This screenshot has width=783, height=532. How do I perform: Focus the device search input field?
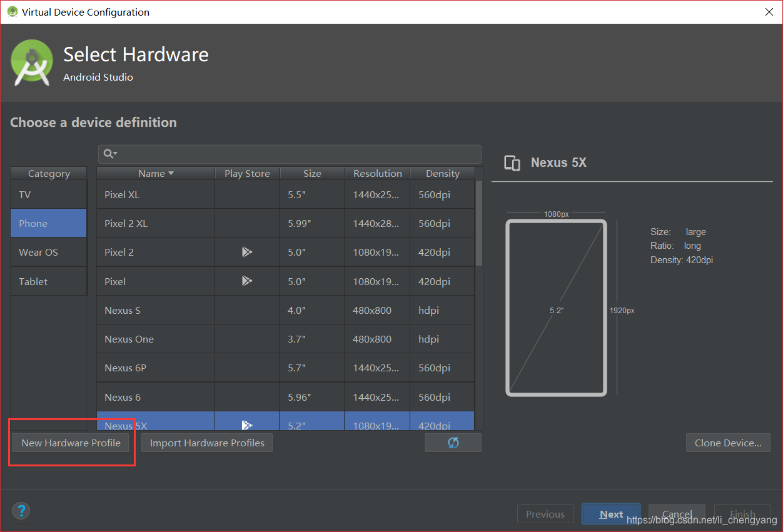click(x=290, y=154)
